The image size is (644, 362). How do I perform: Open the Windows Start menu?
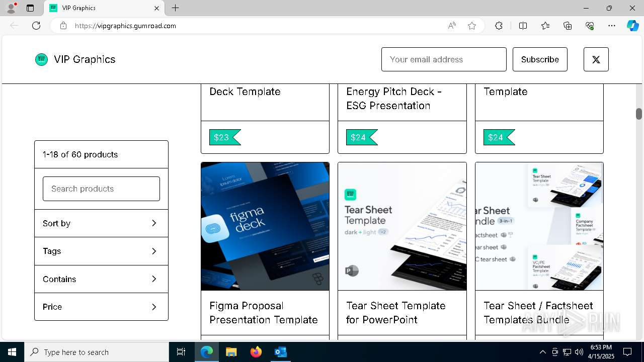coord(12,352)
